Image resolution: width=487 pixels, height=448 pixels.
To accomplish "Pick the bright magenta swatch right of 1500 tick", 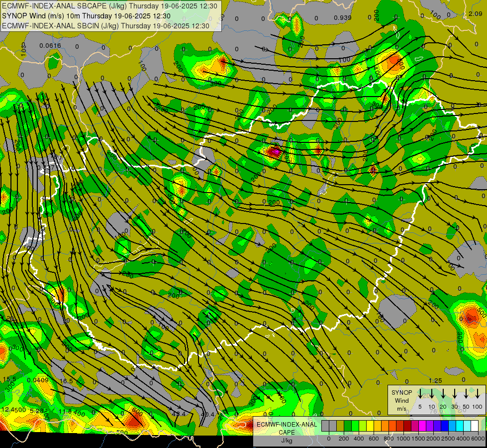I will 422,426.
